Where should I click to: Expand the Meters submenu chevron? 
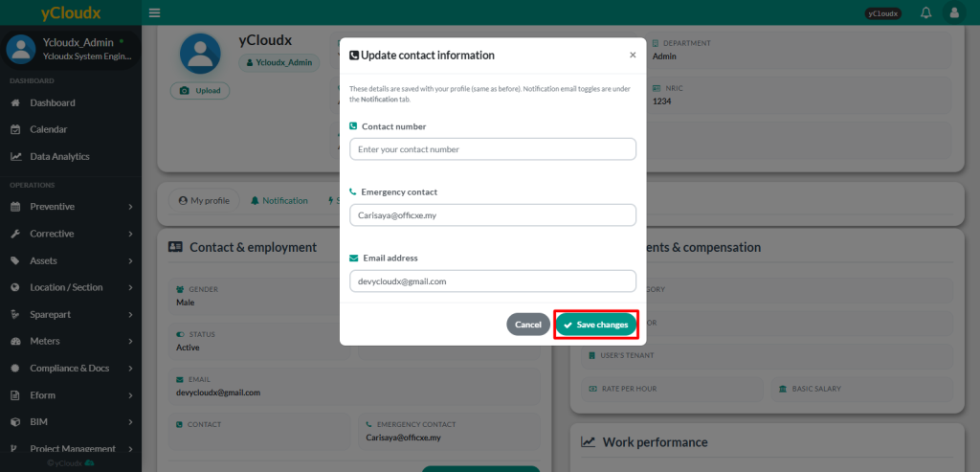click(x=130, y=342)
